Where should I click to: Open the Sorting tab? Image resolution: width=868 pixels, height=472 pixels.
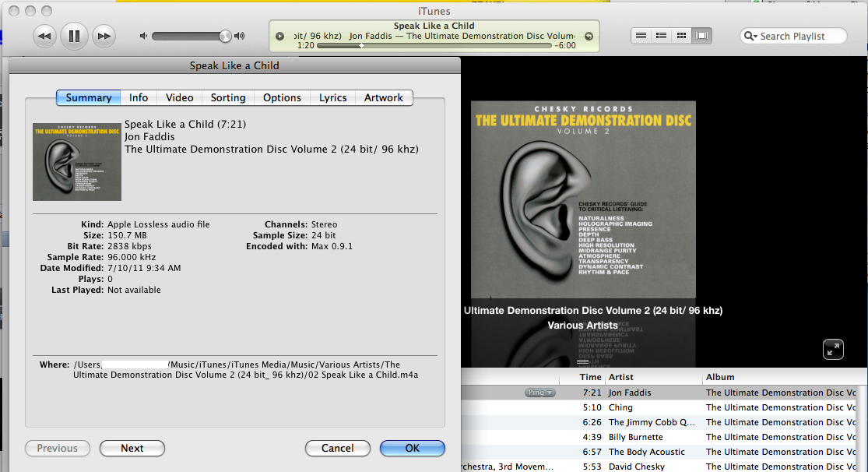(x=228, y=97)
